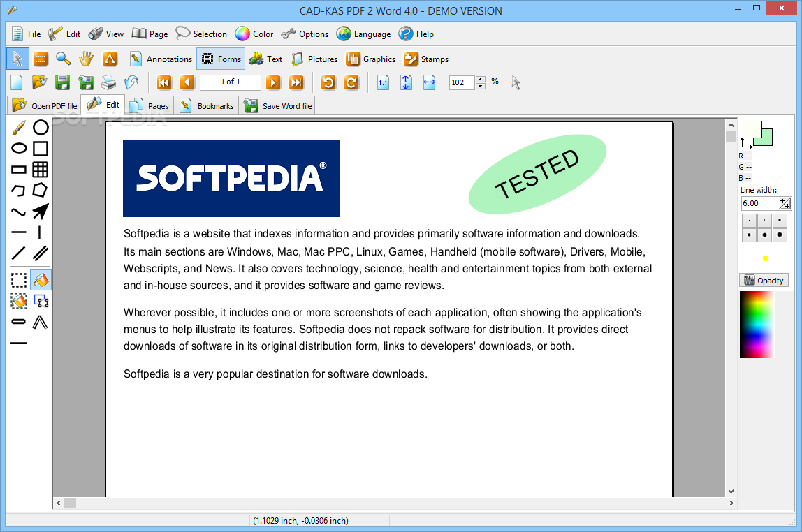Select the bucket fill with dashed border tool

point(19,301)
